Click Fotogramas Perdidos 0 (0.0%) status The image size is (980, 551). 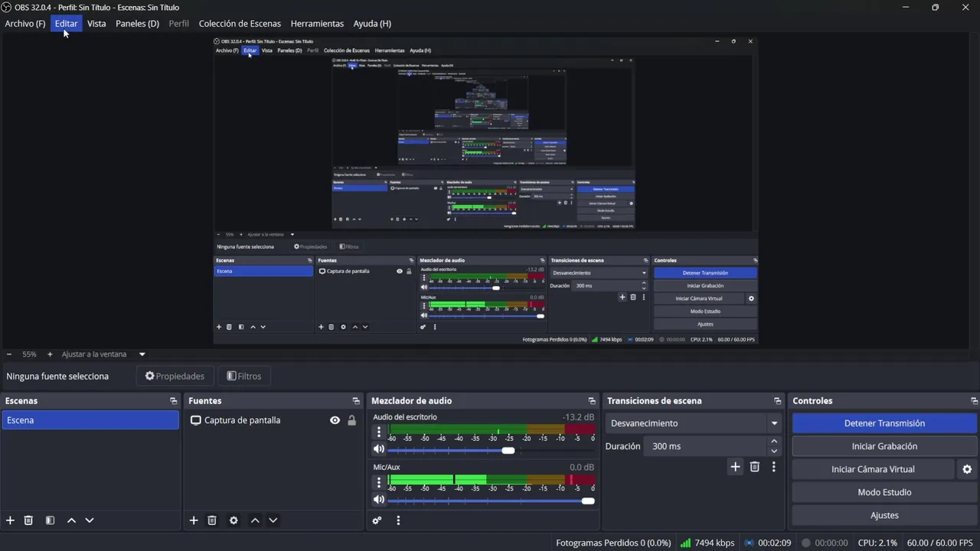point(613,543)
